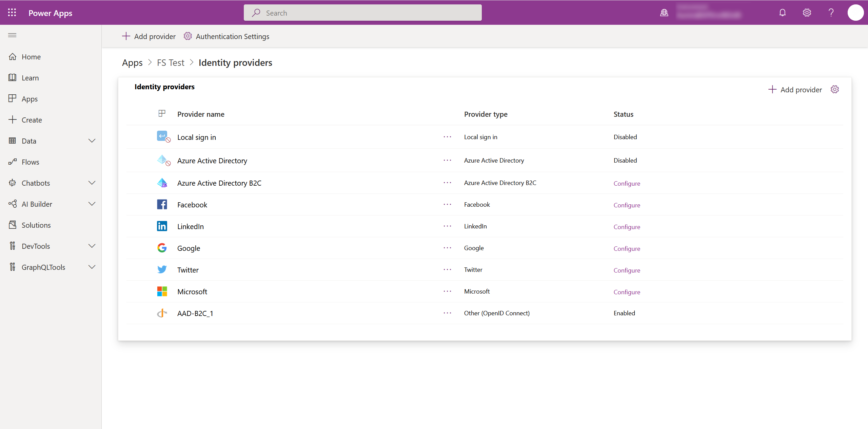
Task: Expand ellipsis options for LinkedIn provider
Action: click(447, 226)
